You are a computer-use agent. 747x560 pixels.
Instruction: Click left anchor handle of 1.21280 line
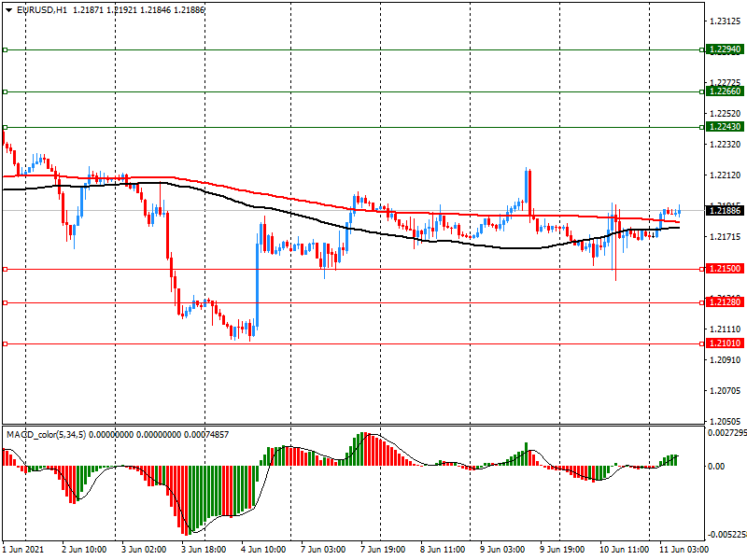pos(6,302)
